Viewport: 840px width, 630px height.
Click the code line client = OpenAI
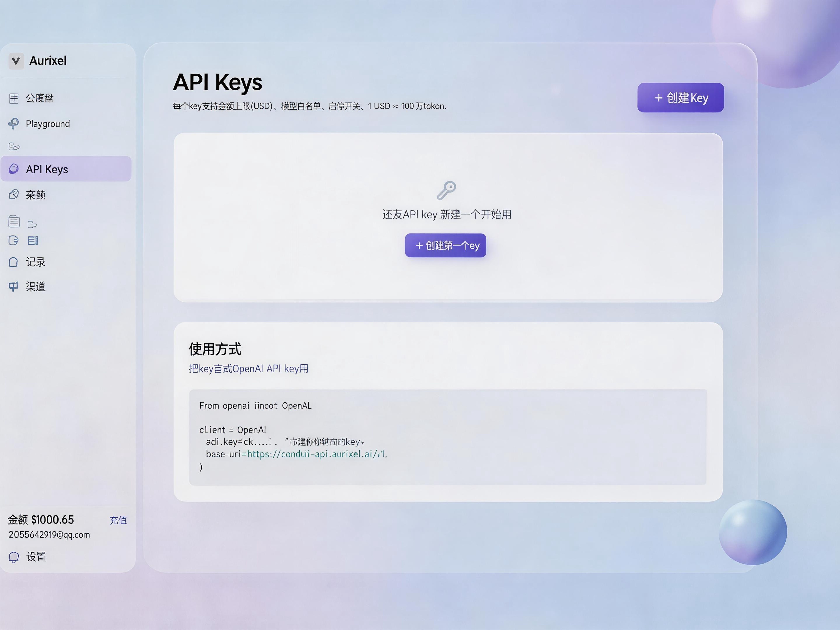[233, 430]
